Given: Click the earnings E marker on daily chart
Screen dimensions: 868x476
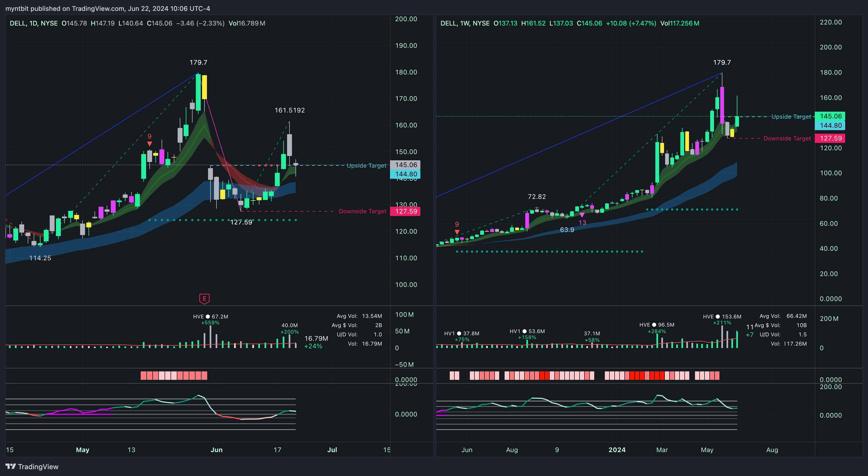Looking at the screenshot, I should pos(204,298).
